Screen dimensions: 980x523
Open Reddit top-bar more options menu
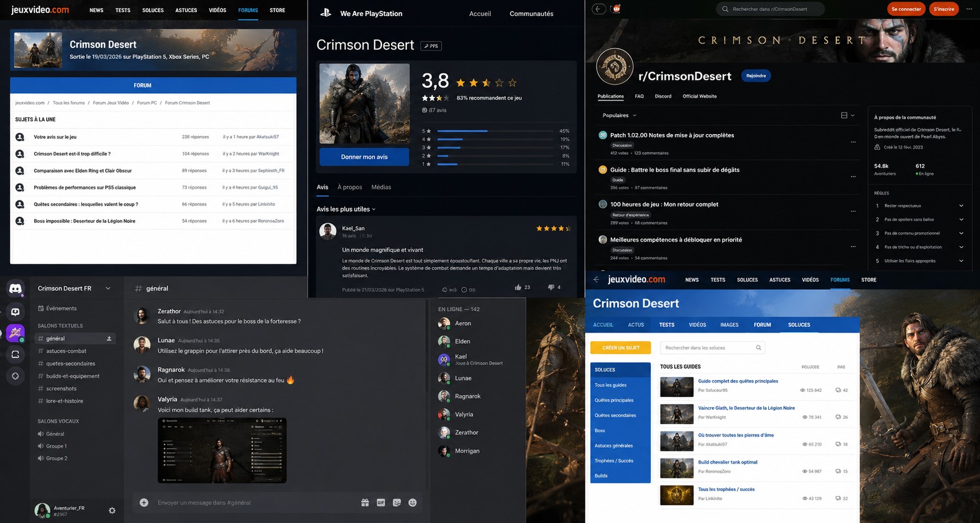(969, 9)
